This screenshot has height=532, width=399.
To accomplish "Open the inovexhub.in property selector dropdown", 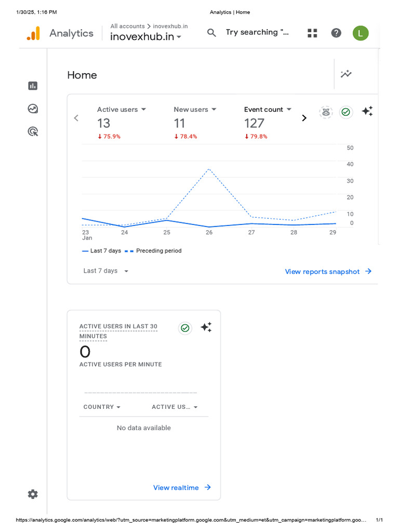I will pos(145,36).
